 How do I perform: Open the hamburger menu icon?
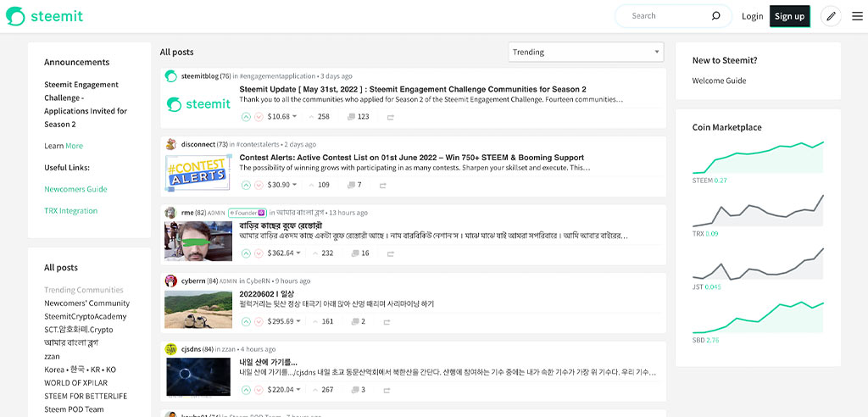(x=857, y=16)
